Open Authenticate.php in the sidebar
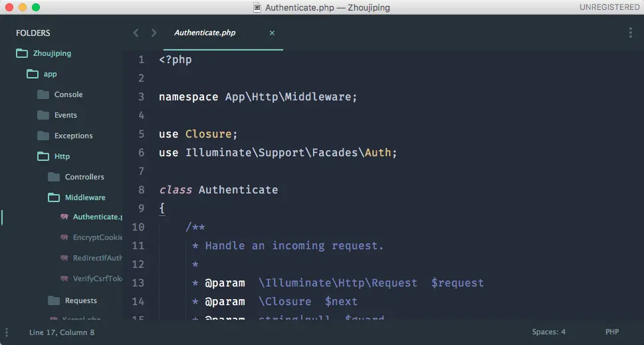Image resolution: width=644 pixels, height=345 pixels. tap(98, 217)
